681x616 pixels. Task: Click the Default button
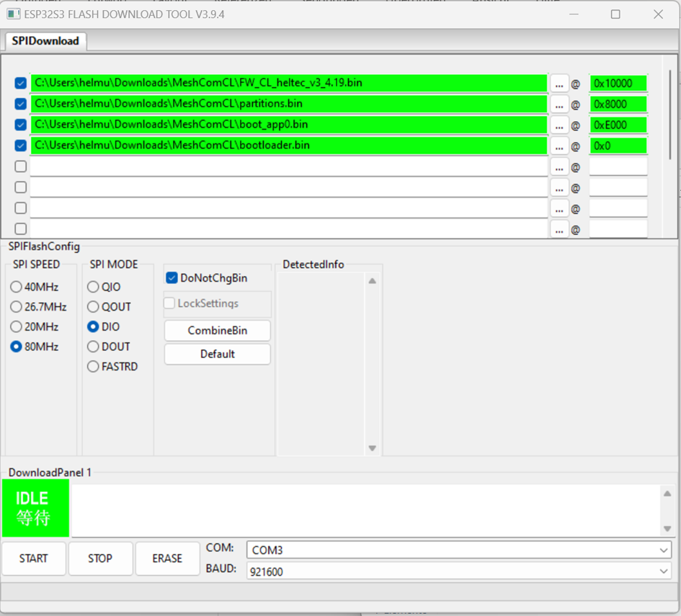point(217,354)
